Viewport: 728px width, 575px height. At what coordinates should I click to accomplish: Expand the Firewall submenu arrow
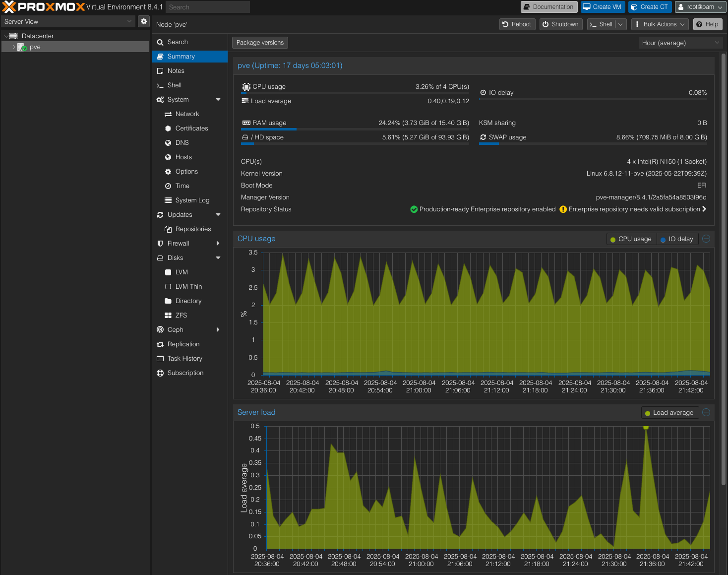[x=218, y=244]
